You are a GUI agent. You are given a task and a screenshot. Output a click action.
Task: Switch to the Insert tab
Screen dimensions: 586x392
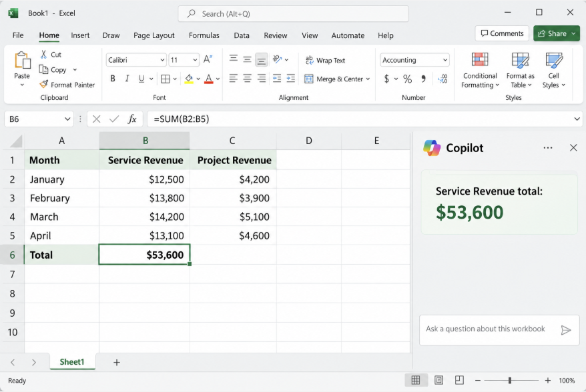[80, 35]
